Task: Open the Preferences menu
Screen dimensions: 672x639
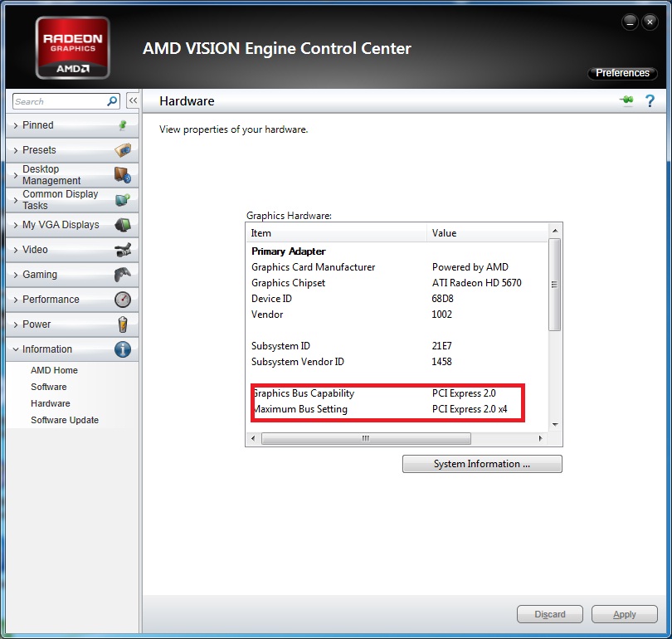Action: (x=622, y=73)
